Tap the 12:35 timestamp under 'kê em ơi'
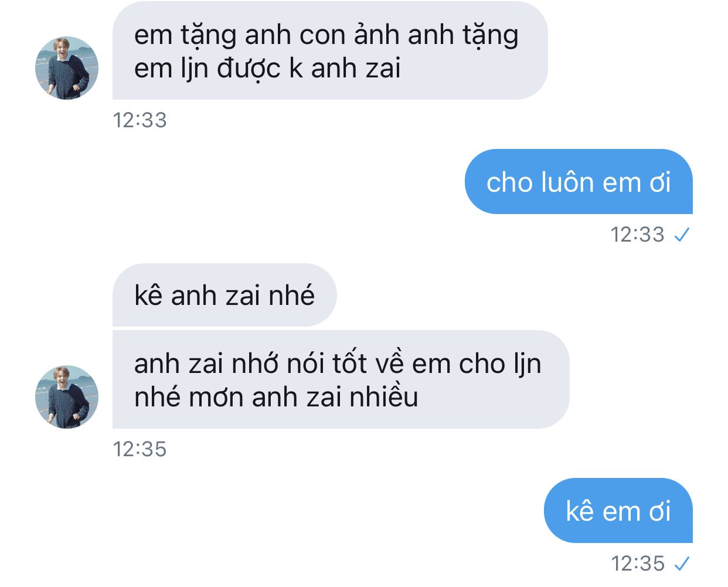The width and height of the screenshot is (728, 587). tap(637, 564)
